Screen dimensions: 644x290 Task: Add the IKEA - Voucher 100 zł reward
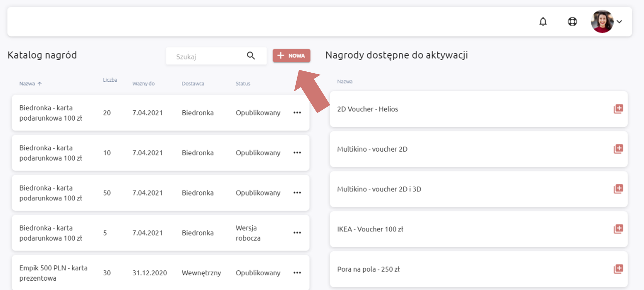point(618,229)
